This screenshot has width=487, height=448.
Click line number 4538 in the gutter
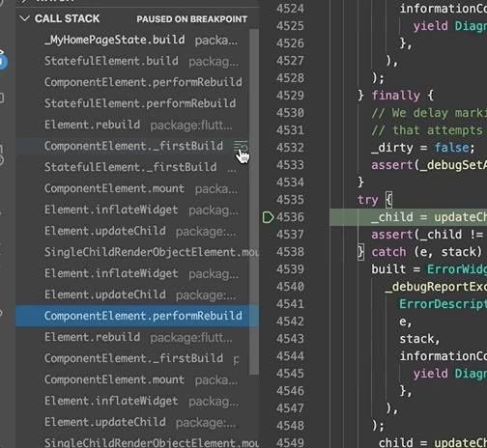tap(290, 252)
